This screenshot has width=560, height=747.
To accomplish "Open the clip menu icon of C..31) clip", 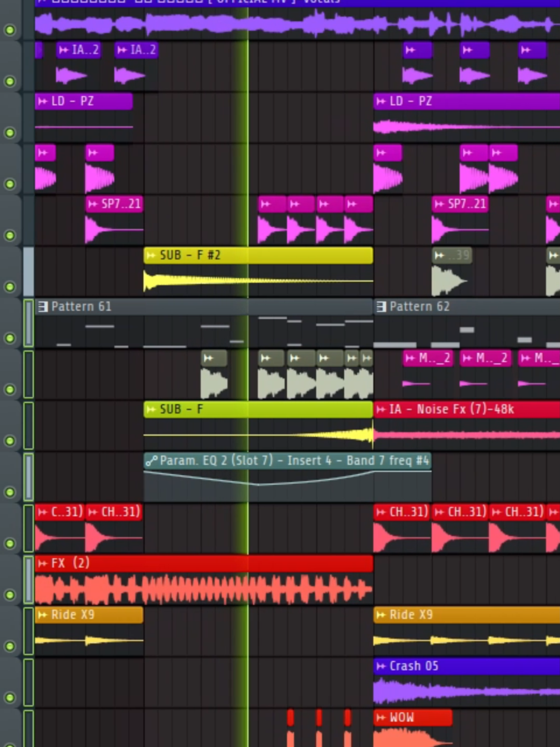I will point(43,512).
